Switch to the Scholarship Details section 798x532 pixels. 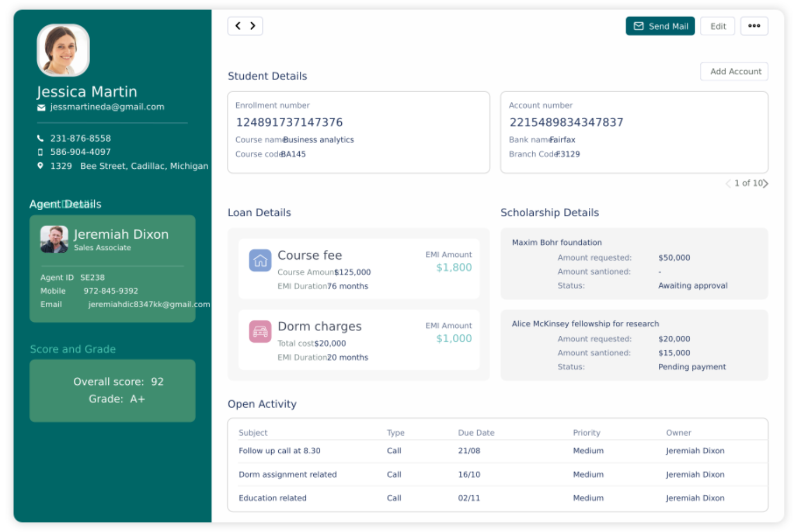tap(549, 212)
